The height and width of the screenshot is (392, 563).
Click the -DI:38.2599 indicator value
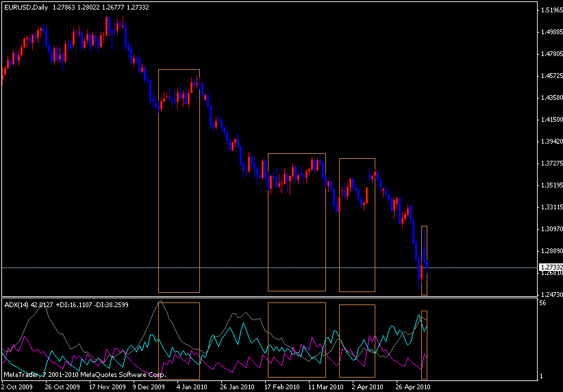(112, 305)
